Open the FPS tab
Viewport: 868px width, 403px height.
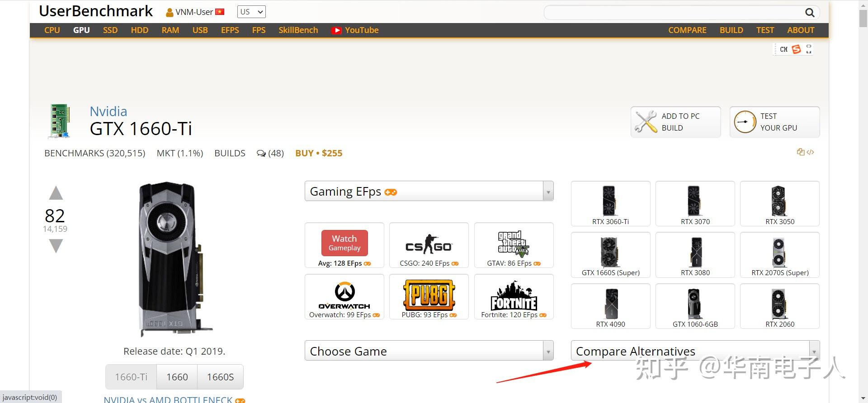tap(259, 30)
